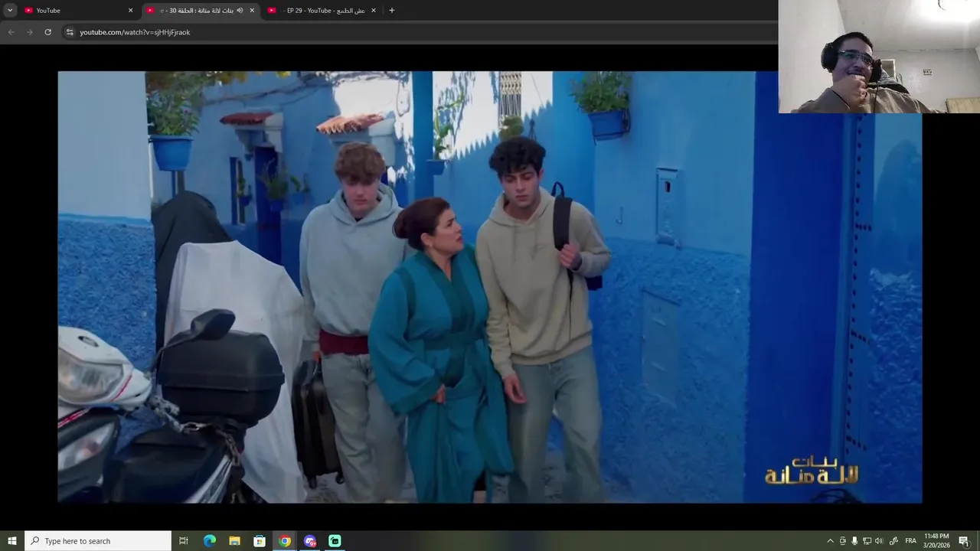Switch to the first YouTube tab
The height and width of the screenshot is (551, 980).
click(78, 10)
